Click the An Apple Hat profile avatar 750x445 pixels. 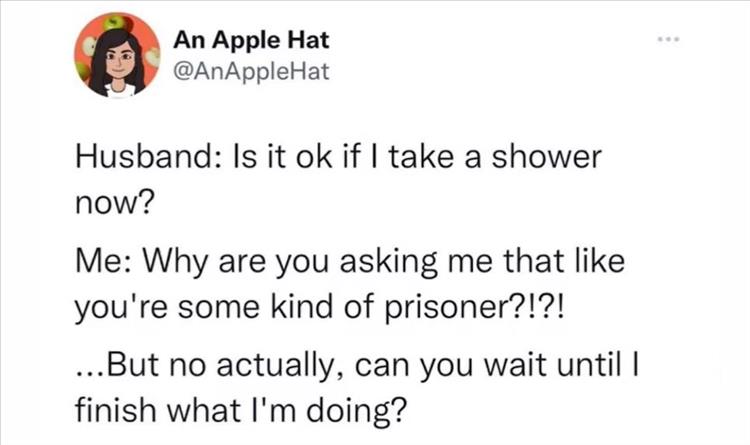tap(116, 55)
